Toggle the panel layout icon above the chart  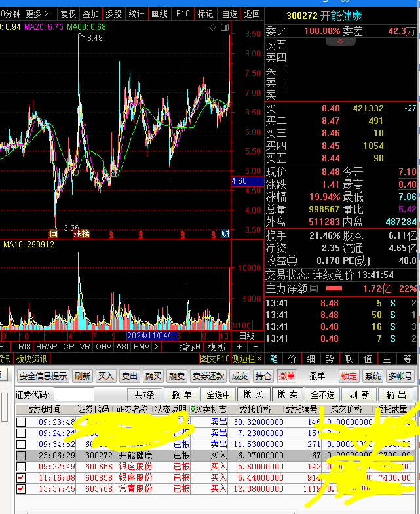(225, 28)
